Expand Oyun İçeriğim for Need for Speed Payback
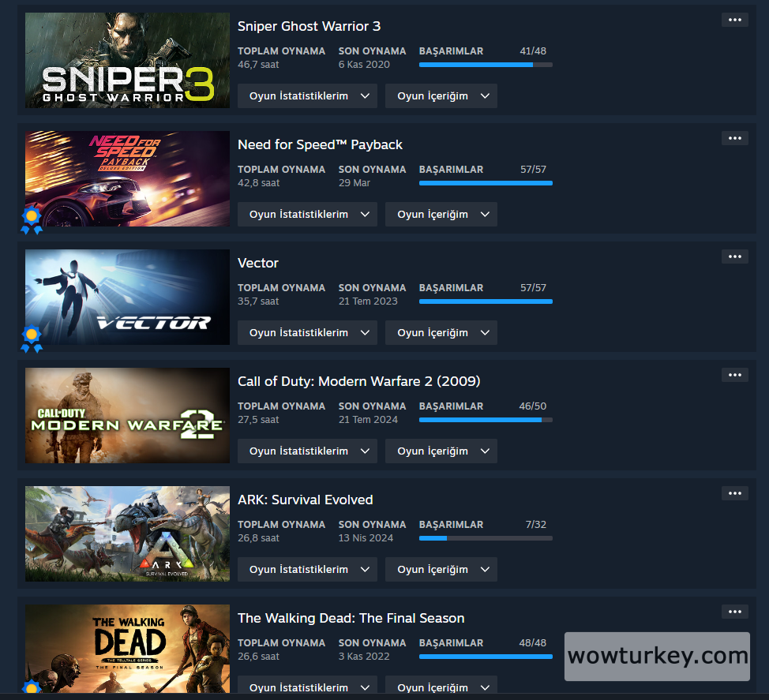This screenshot has height=700, width=769. 441,214
